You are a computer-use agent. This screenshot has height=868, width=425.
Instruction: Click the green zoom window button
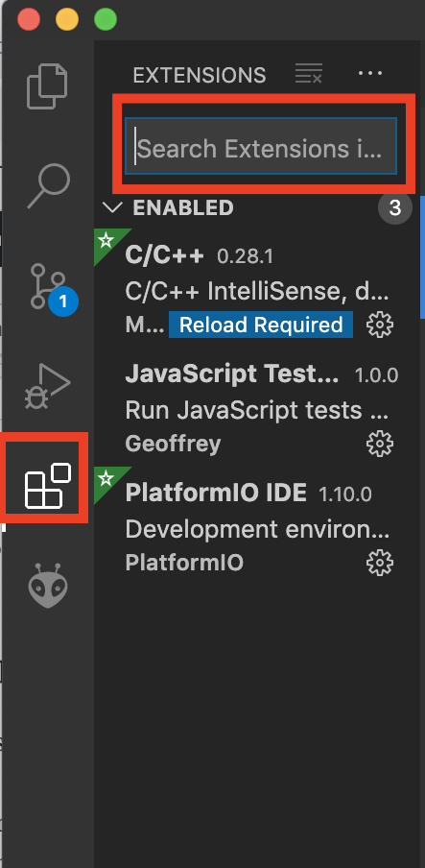click(x=106, y=20)
